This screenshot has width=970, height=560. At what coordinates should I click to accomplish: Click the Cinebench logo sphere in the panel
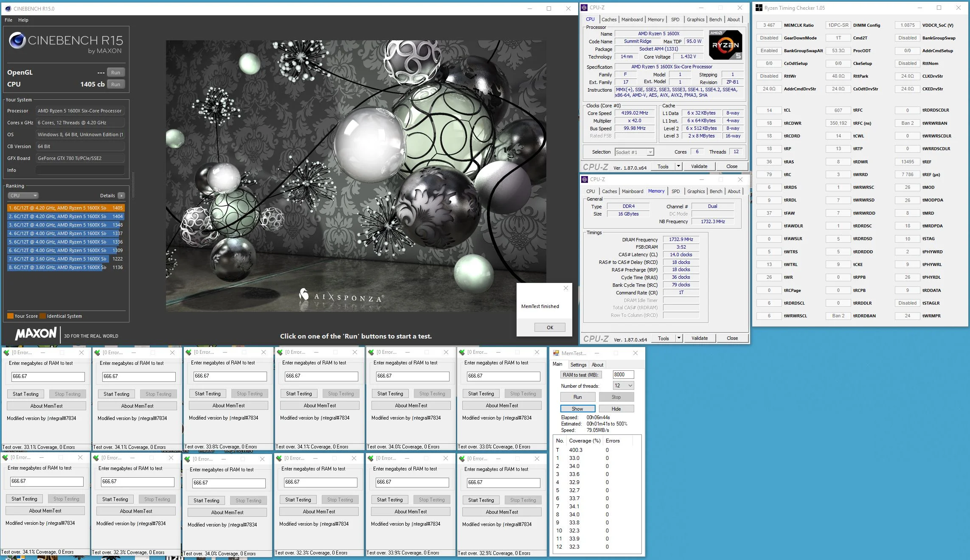tap(17, 40)
